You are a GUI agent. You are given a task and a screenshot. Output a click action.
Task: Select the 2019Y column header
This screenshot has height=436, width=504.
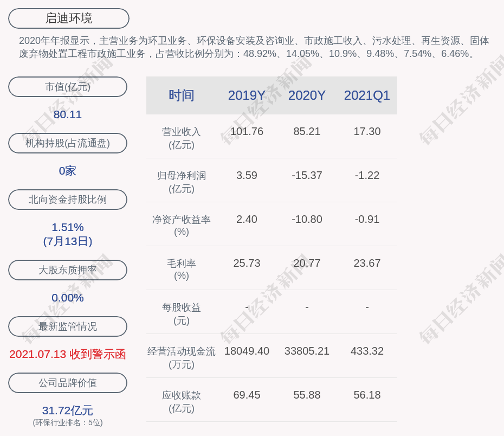pyautogui.click(x=247, y=95)
